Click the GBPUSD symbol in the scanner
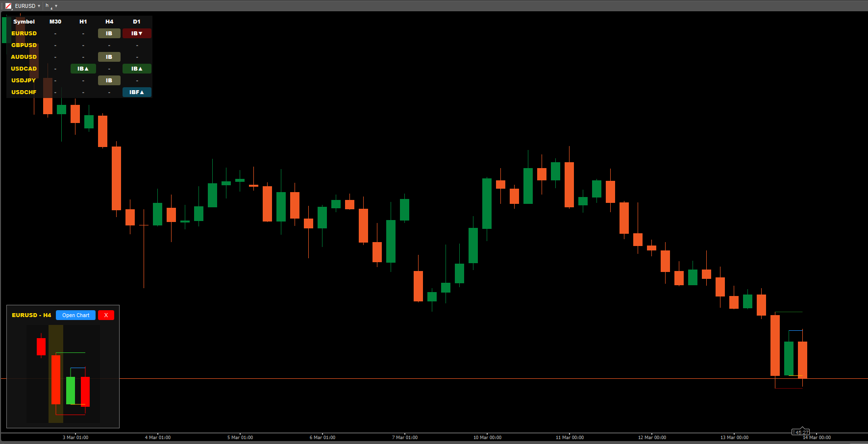868x444 pixels. click(x=24, y=45)
